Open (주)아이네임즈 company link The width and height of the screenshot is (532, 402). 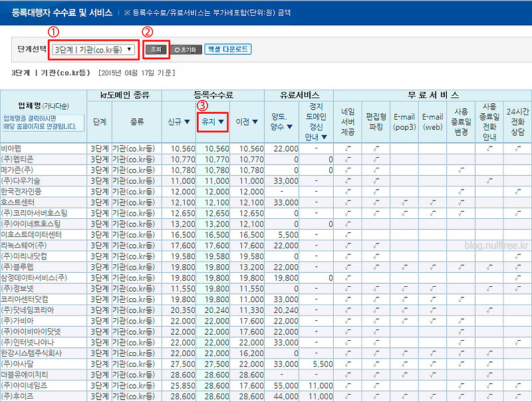coord(24,386)
